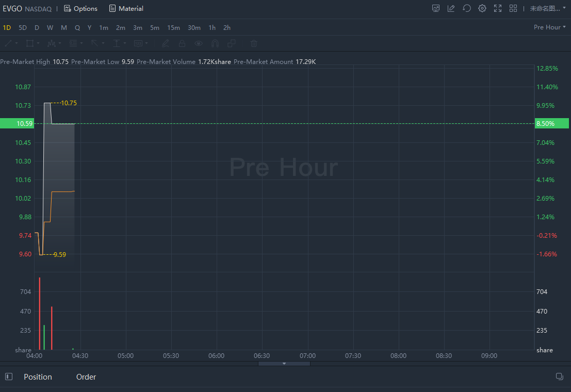The width and height of the screenshot is (571, 392).
Task: Click the clone drawings icon in toolbar
Action: tap(231, 43)
